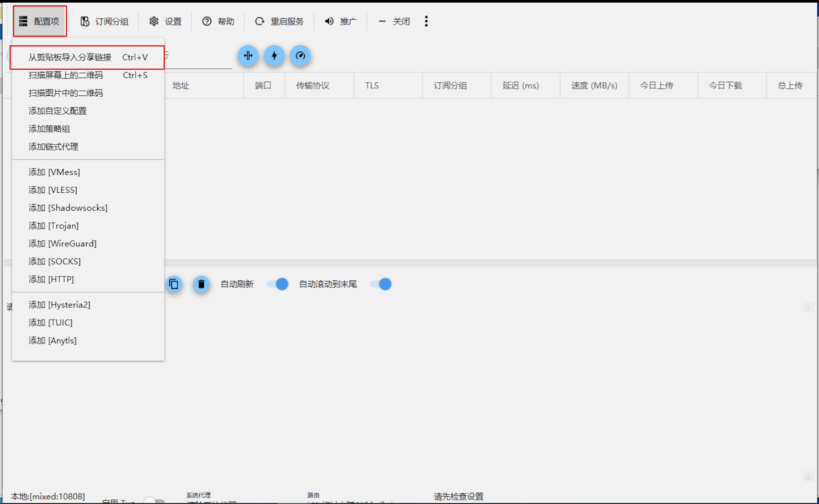
Task: Turn off 自动滚动到末尾 auto scroll
Action: point(380,284)
